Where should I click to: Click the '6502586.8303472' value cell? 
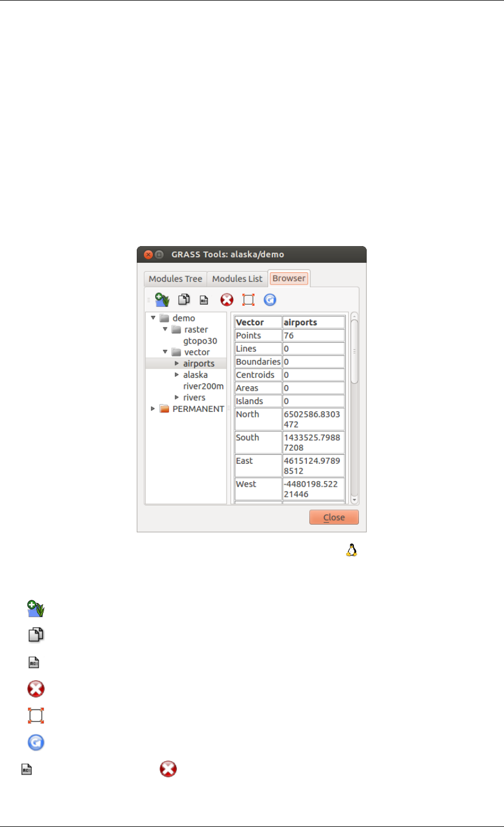[x=314, y=419]
